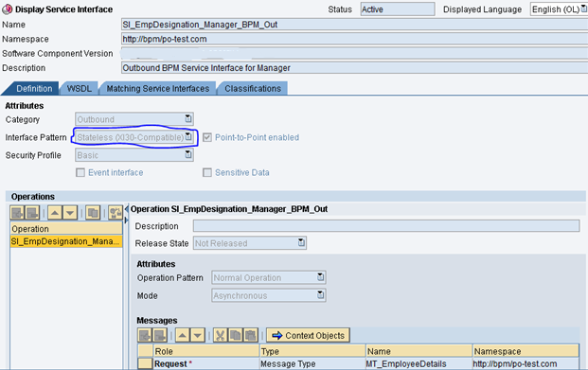Screen dimensions: 588x370
Task: Click the Name column header in Messages
Action: pyautogui.click(x=419, y=351)
